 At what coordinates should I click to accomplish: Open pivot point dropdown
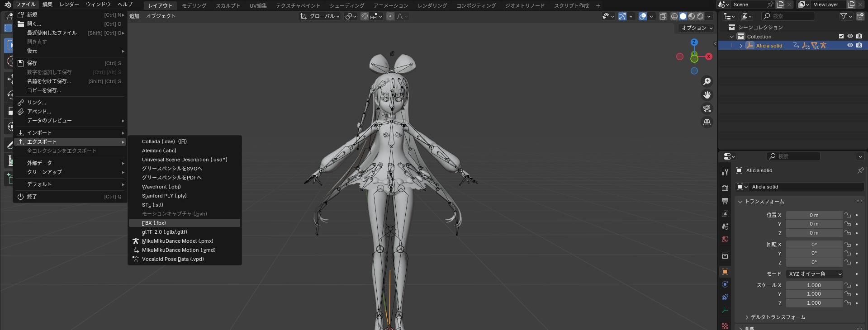(x=351, y=16)
